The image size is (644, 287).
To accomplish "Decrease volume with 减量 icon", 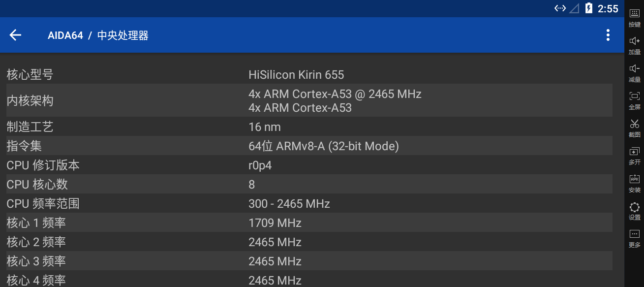I will pyautogui.click(x=635, y=73).
